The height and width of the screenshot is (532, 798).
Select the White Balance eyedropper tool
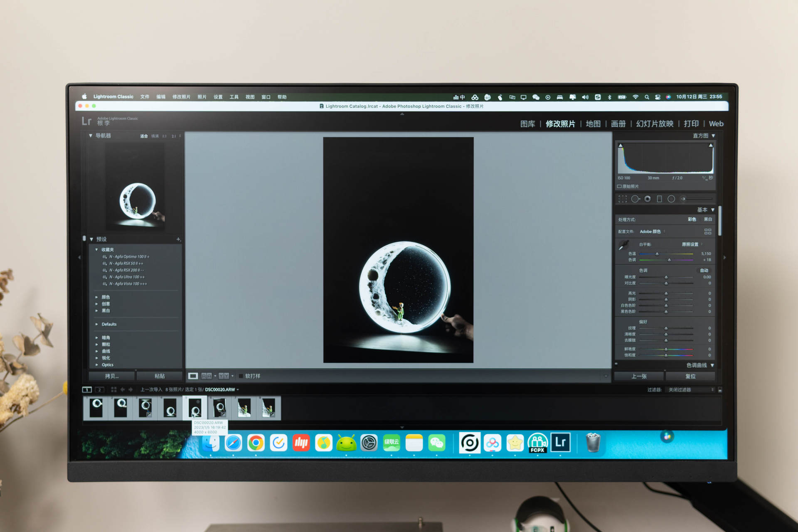click(x=623, y=245)
